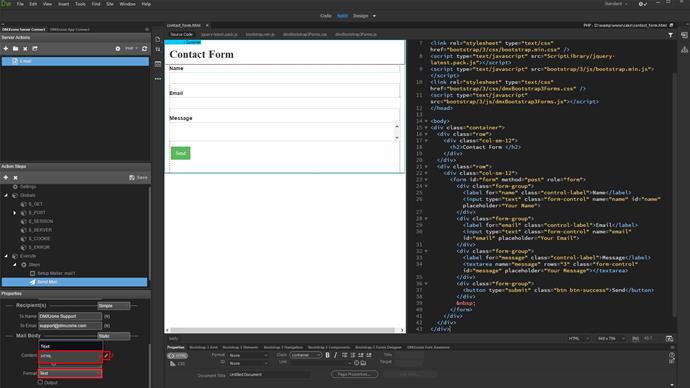Click the browse-for-file folder icon next to Link

coord(363,363)
